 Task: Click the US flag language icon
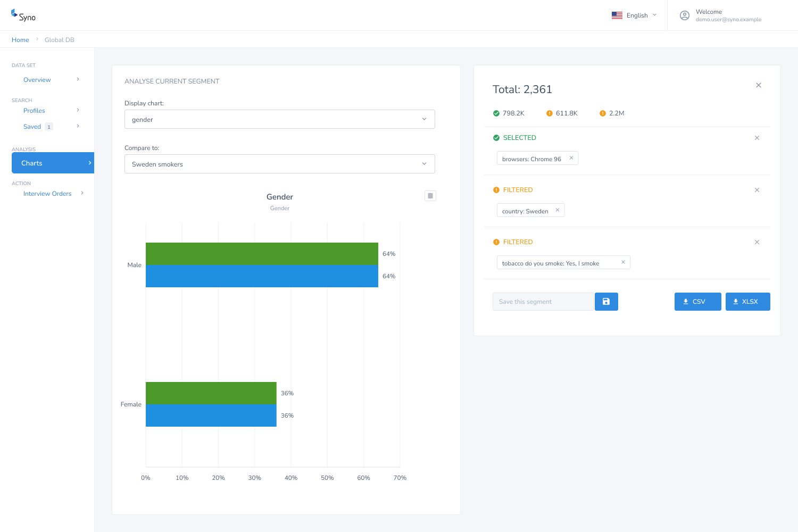(x=617, y=15)
